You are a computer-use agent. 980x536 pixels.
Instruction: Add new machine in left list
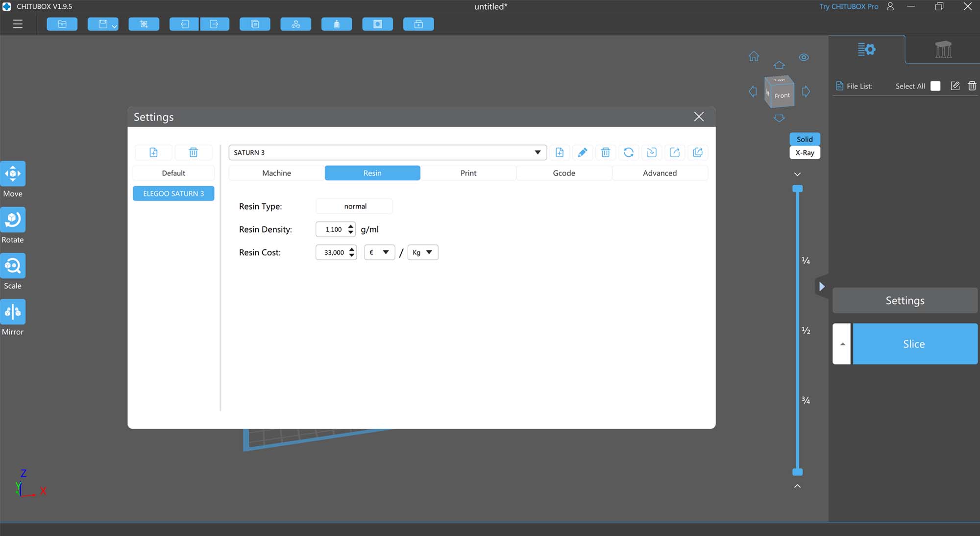[x=153, y=152]
